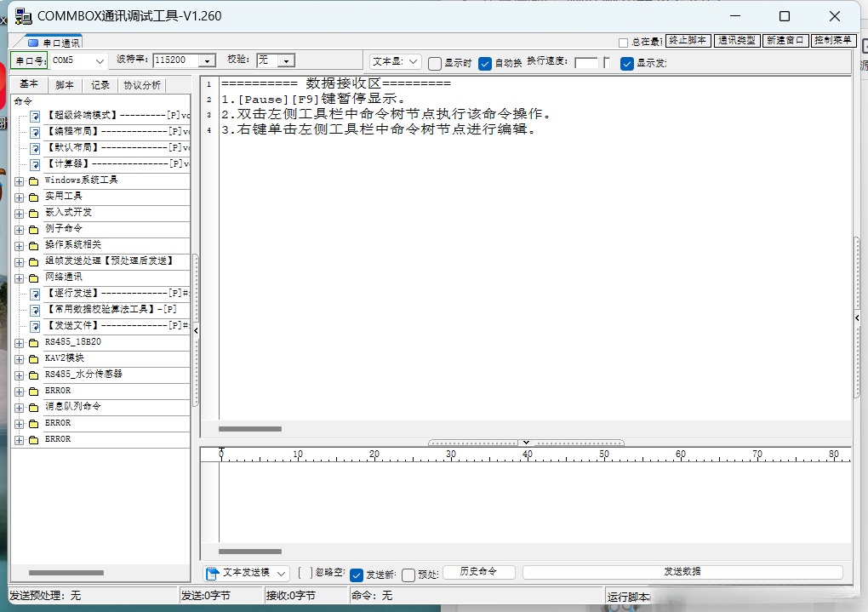
Task: Click the 通讯类型 button
Action: [736, 40]
